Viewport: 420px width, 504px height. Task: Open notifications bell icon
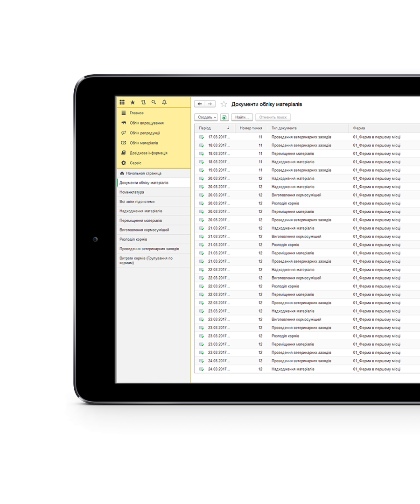tap(164, 102)
